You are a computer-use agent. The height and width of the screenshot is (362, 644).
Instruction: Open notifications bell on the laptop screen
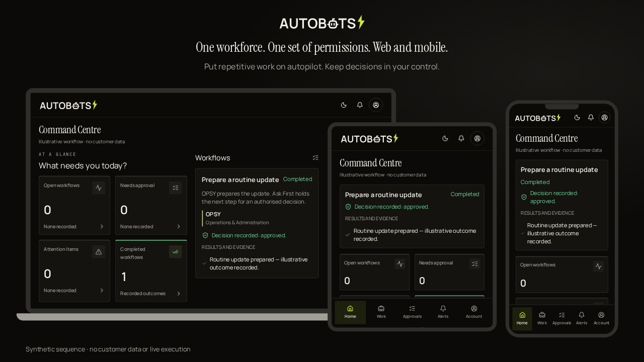click(x=360, y=105)
